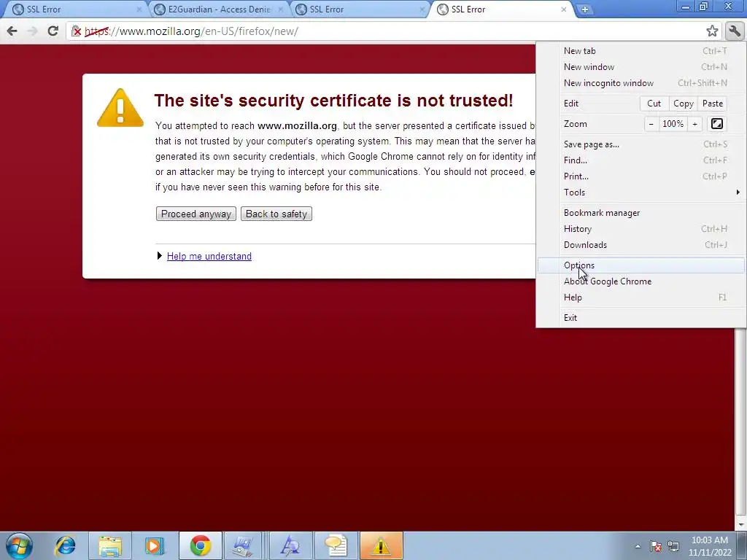Click the taskbar clock showing 10:03 AM
This screenshot has width=747, height=560.
(x=710, y=546)
